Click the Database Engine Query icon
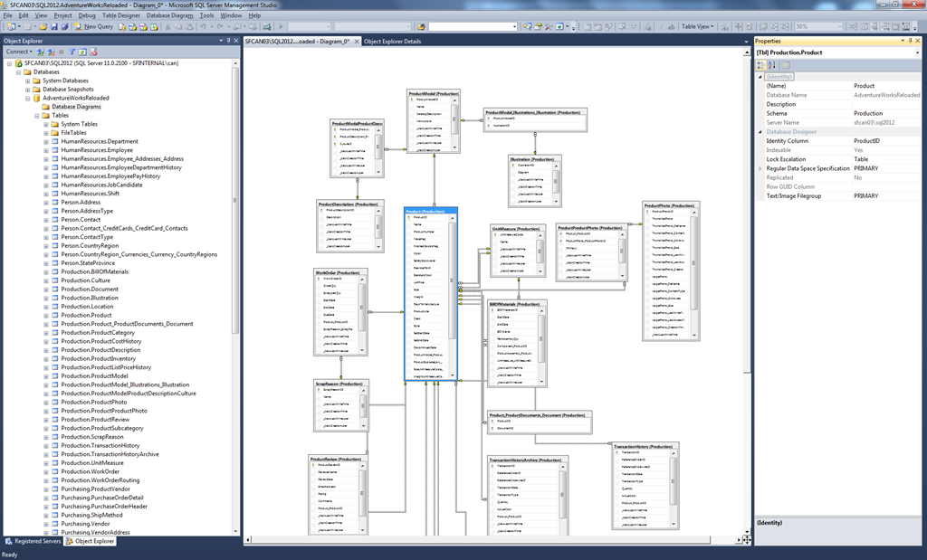Viewport: 927px width, 560px height. (x=122, y=26)
